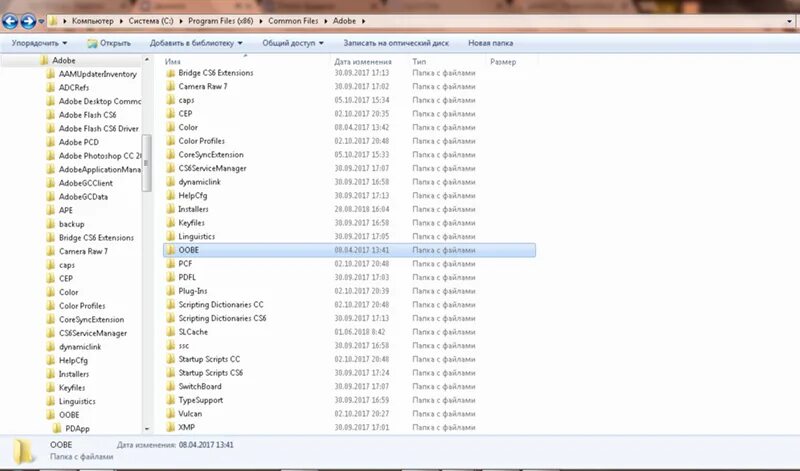
Task: Click the navigation tree scrollbar thumb
Action: (147, 163)
